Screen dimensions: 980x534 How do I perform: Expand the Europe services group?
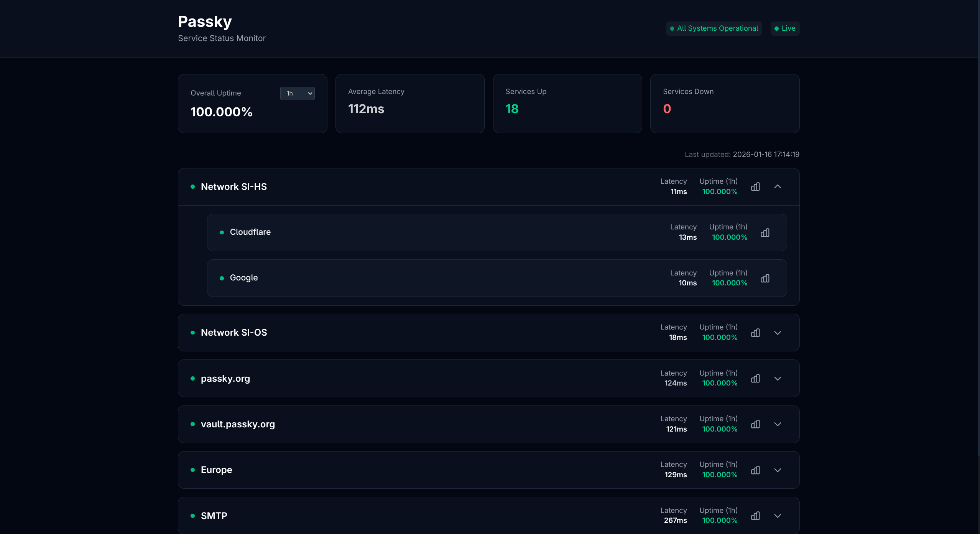pos(778,470)
